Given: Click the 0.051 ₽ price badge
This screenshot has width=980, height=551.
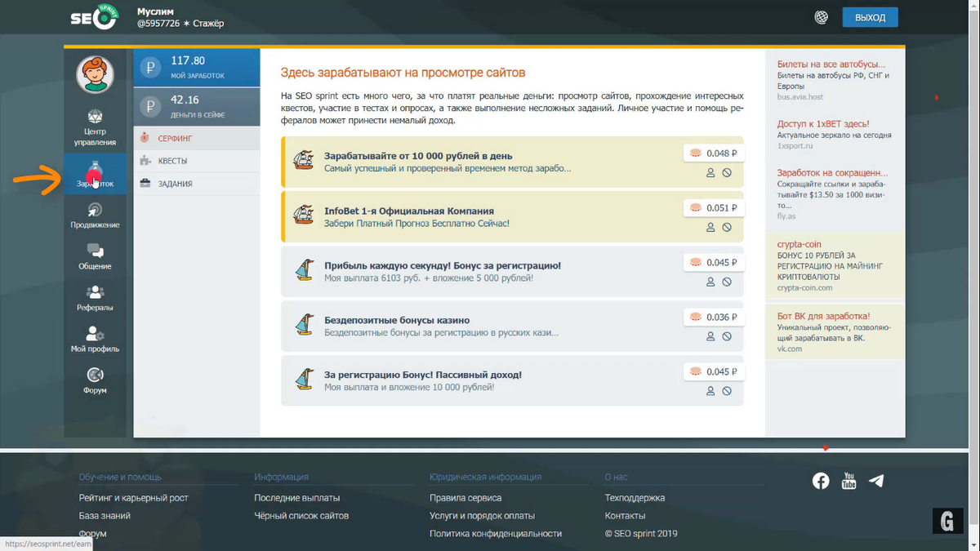Looking at the screenshot, I should [x=713, y=208].
